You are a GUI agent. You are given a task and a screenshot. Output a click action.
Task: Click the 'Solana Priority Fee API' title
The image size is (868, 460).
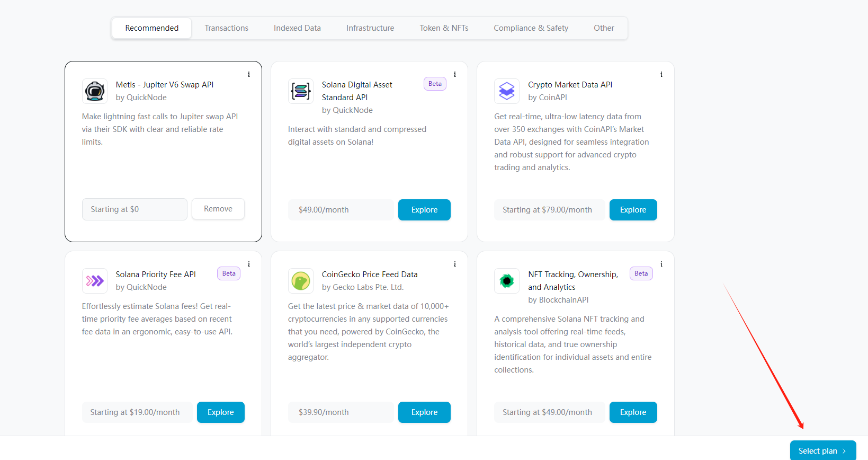tap(156, 275)
